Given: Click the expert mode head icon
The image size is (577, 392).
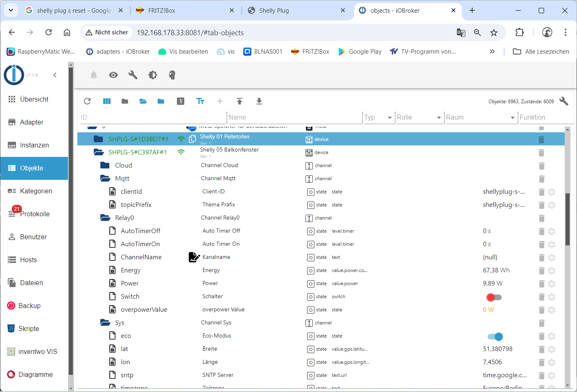Looking at the screenshot, I should click(x=172, y=75).
